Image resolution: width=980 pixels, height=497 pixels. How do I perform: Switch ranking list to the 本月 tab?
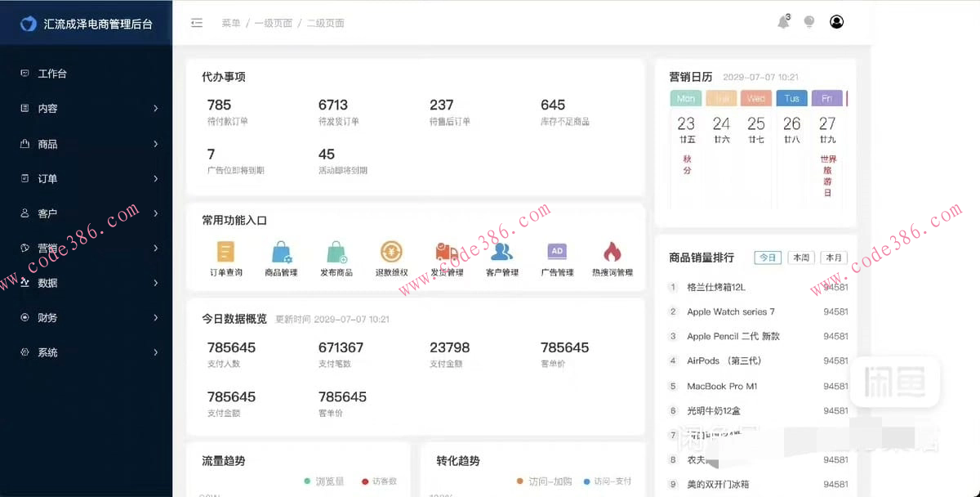834,257
